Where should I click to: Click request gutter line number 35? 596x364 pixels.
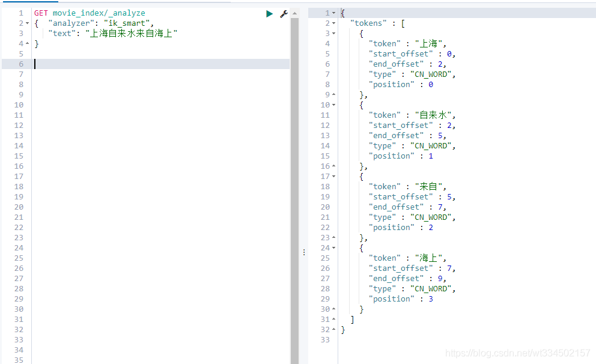pos(19,360)
